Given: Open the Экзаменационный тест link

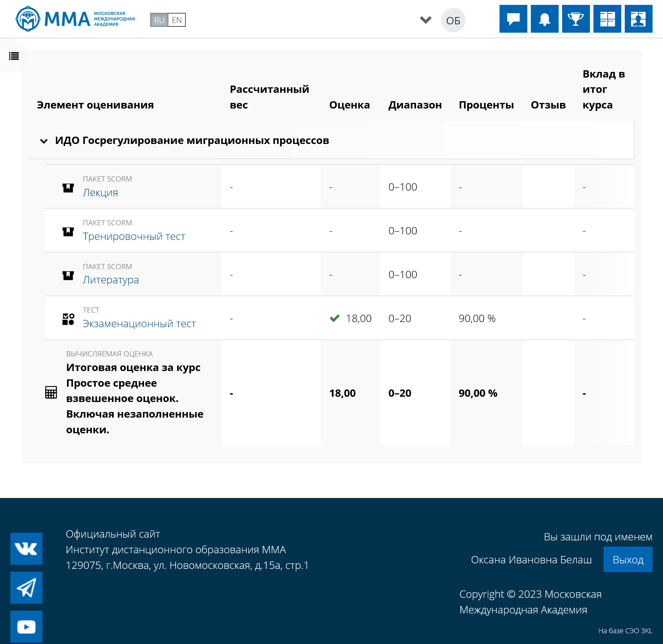Looking at the screenshot, I should coord(139,324).
